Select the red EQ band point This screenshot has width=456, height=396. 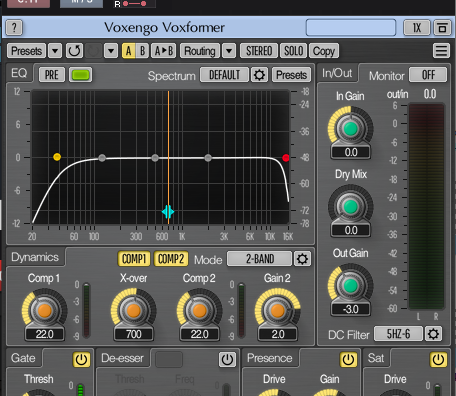coord(286,158)
